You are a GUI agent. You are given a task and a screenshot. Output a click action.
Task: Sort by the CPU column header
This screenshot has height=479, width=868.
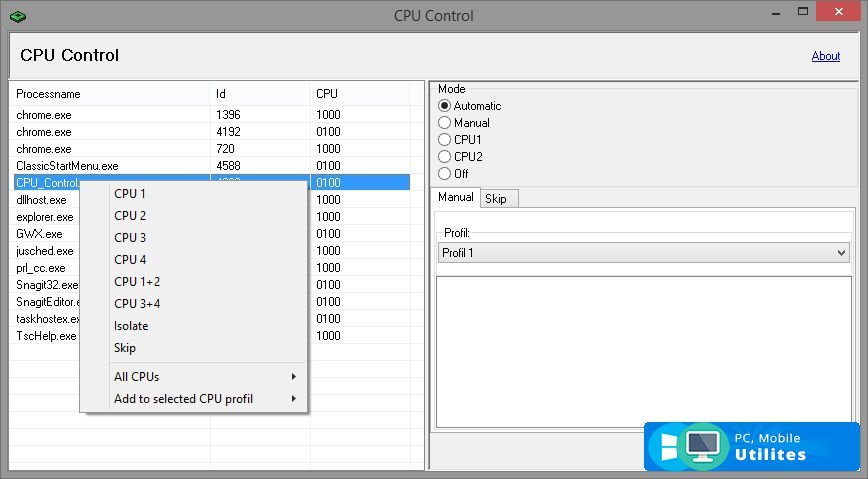click(359, 94)
